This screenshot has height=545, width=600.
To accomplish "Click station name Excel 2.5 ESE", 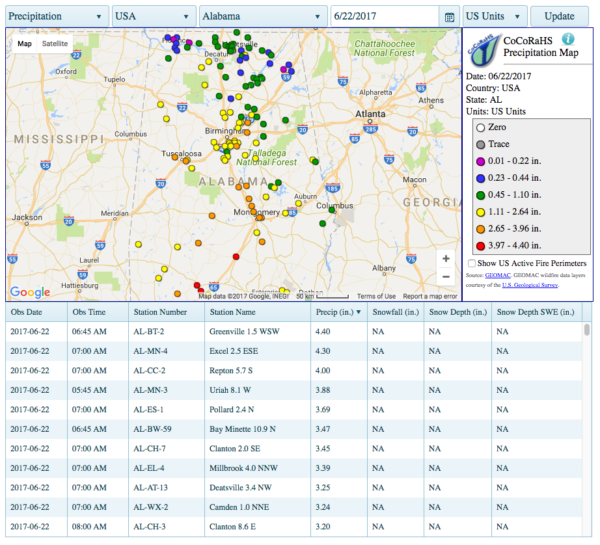I will [233, 351].
